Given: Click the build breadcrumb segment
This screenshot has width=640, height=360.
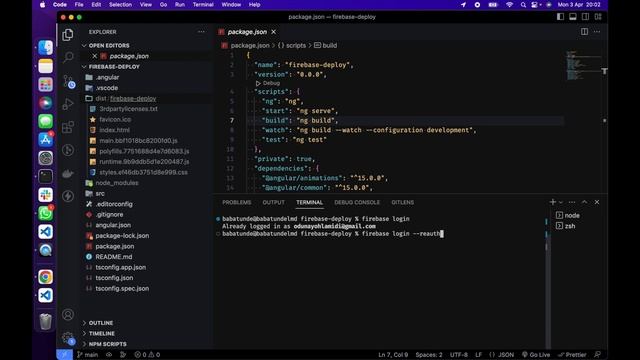Looking at the screenshot, I should 326,46.
